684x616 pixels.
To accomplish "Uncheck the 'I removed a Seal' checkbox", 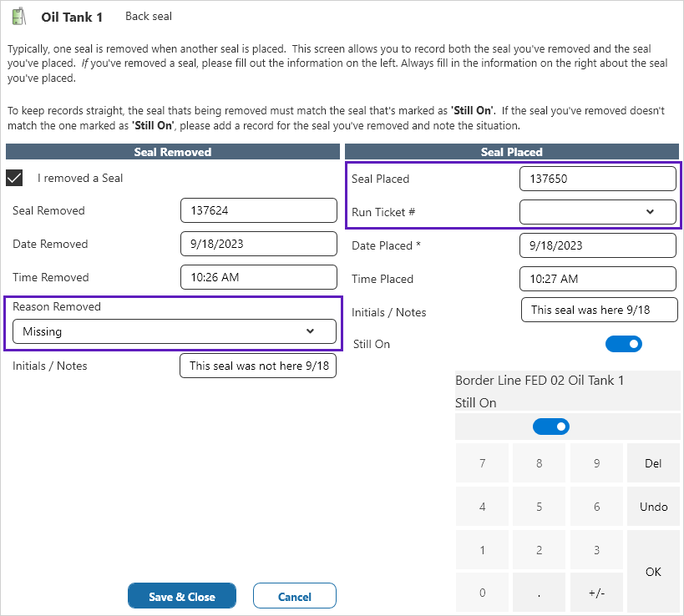I will 14,178.
